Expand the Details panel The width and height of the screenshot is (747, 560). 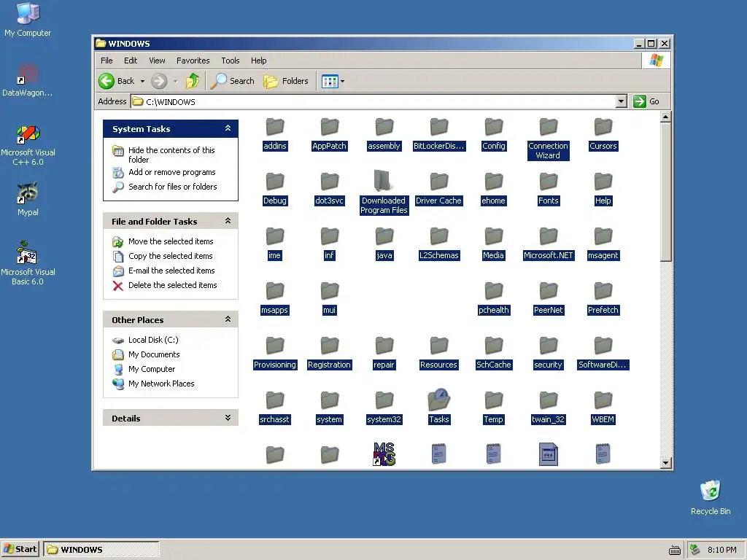click(x=228, y=418)
